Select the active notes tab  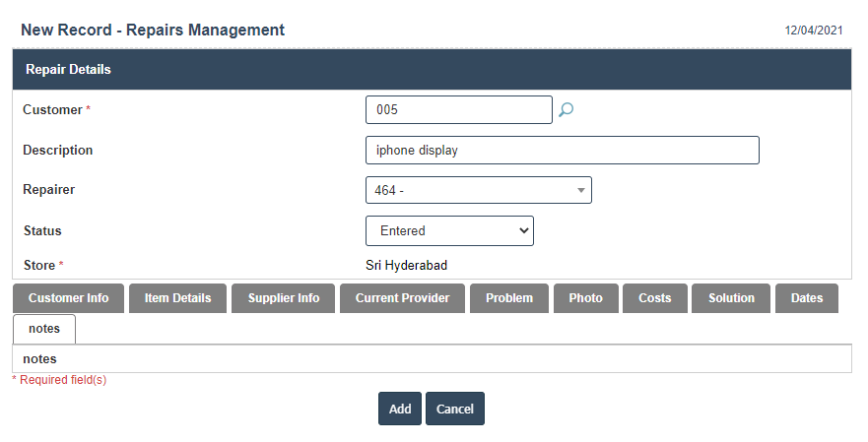[x=44, y=329]
